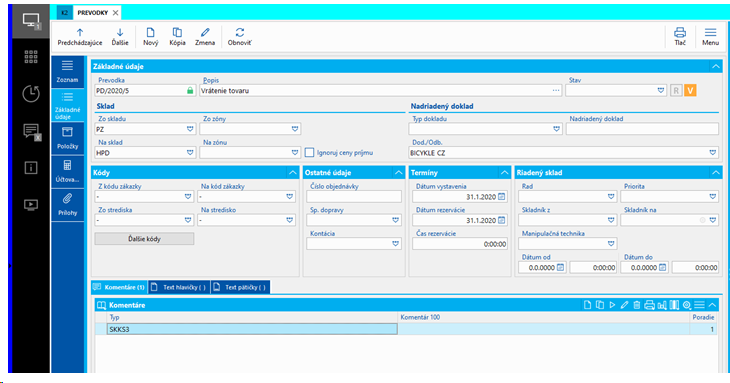730x383 pixels.
Task: Open target/filter icon in Komentáre toolbar
Action: [x=687, y=305]
